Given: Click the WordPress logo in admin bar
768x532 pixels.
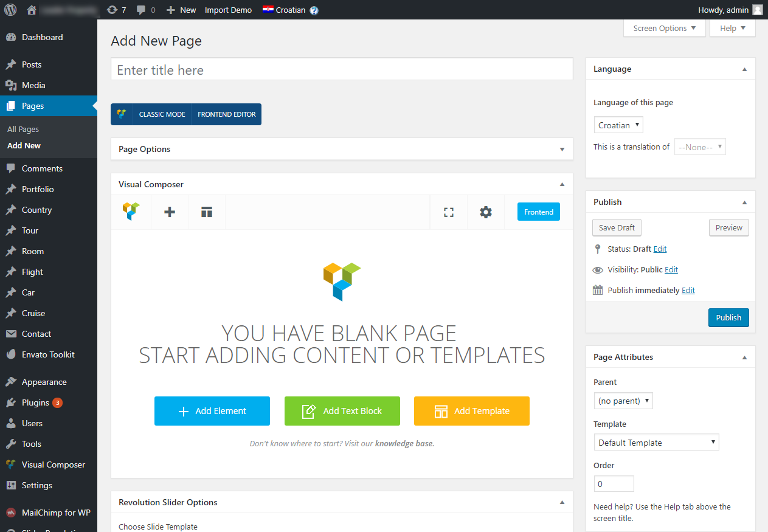Looking at the screenshot, I should (x=11, y=10).
